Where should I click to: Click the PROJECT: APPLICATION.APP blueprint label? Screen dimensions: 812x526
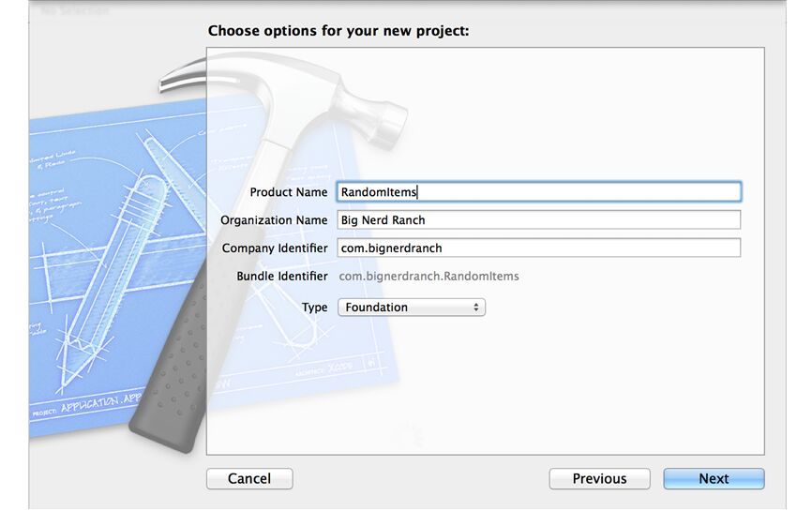87,405
